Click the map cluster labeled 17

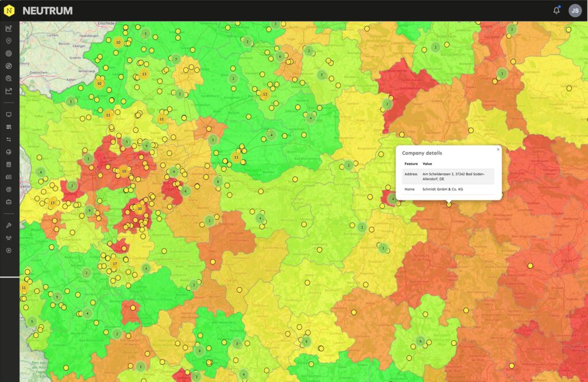click(115, 264)
